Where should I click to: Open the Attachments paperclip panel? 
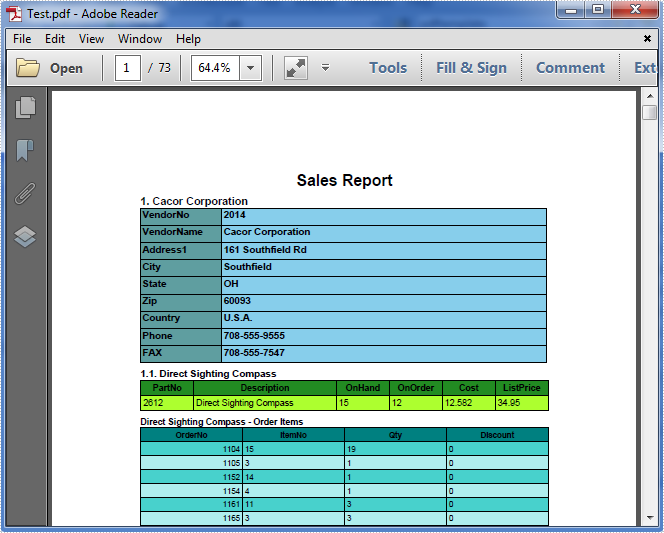coord(25,193)
